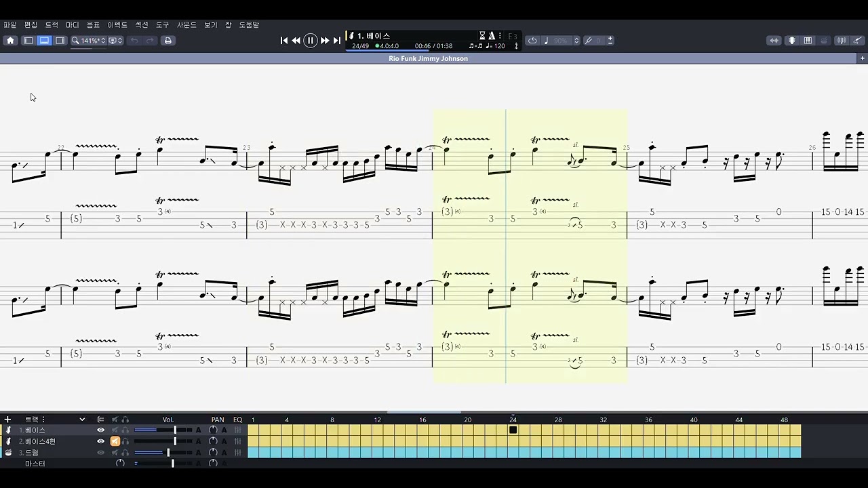
Task: Open the 음표 menu
Action: tap(93, 25)
